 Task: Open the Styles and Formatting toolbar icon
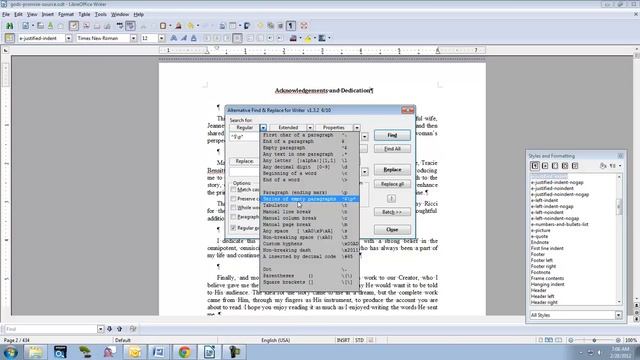coord(9,38)
